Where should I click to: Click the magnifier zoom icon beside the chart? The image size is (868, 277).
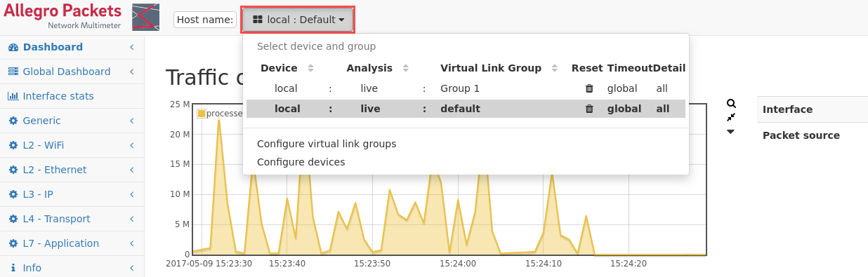coord(731,103)
